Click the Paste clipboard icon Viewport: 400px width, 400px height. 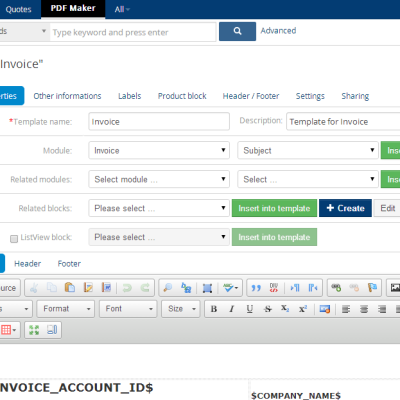pos(70,288)
